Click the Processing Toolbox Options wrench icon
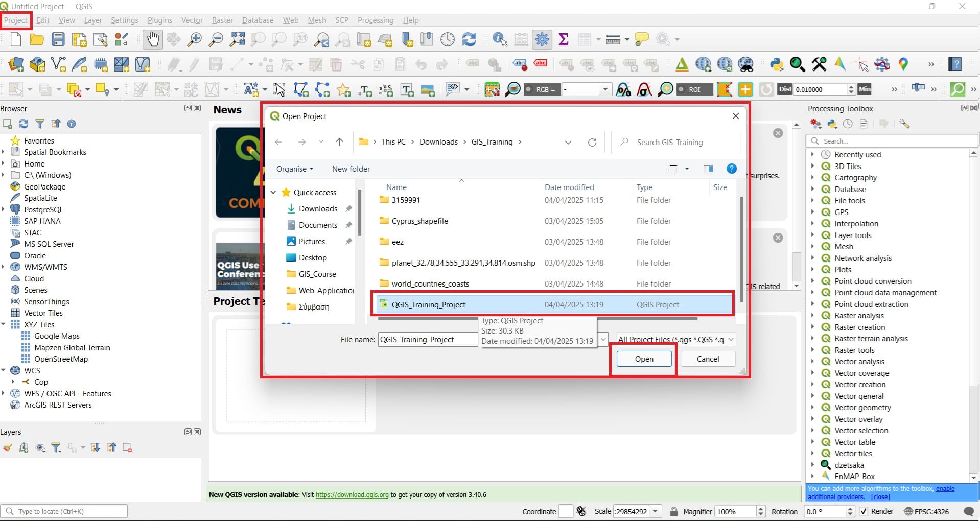This screenshot has width=980, height=521. 904,124
